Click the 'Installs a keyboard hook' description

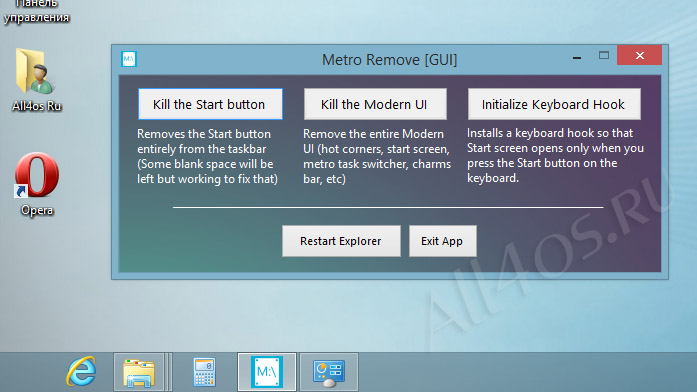[x=555, y=156]
